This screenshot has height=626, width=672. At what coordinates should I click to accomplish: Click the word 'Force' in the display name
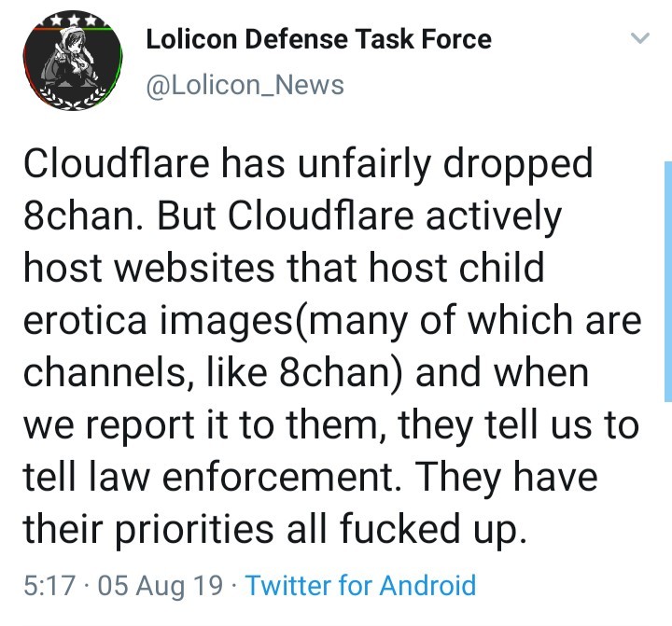(456, 39)
